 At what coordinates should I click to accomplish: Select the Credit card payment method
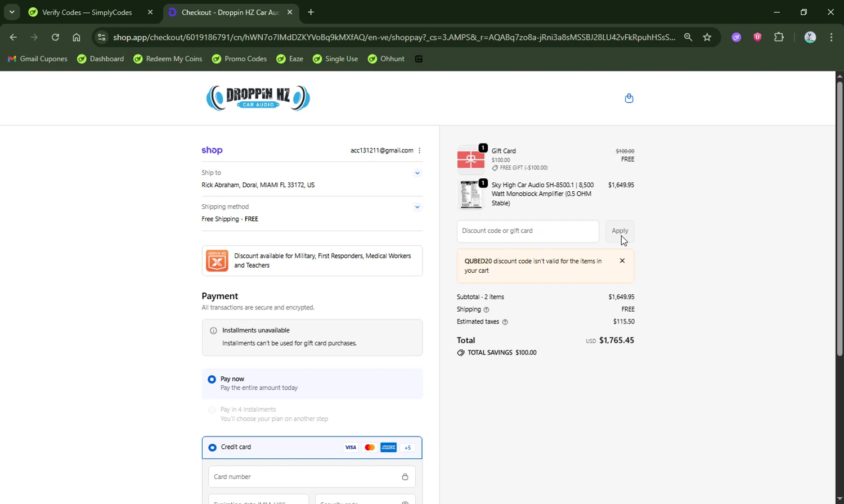coord(212,448)
